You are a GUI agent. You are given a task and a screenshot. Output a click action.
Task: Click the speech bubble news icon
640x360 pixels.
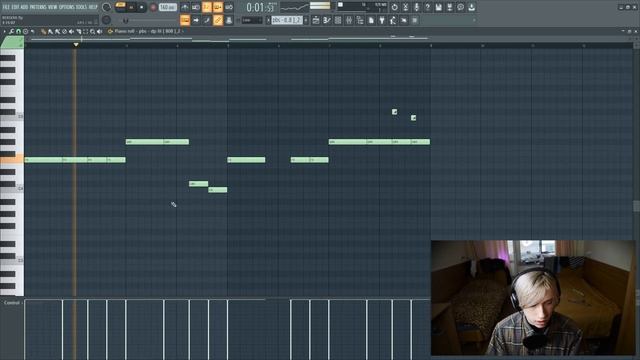pos(460,7)
